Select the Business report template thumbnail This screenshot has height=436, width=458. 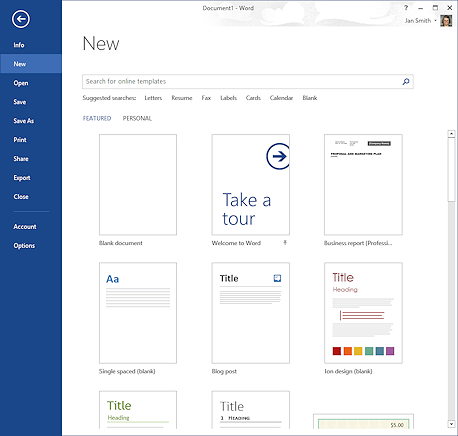coord(363,185)
